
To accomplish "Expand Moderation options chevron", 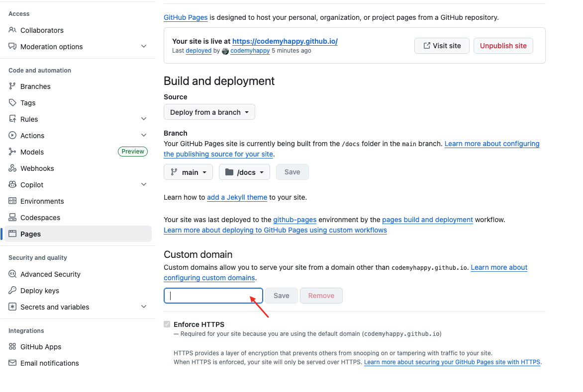I will pos(144,46).
